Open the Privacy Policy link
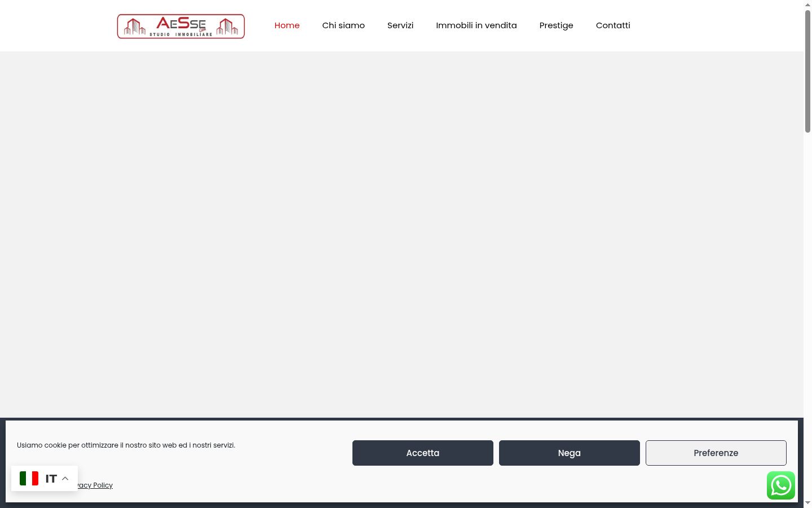This screenshot has width=812, height=508. [95, 485]
